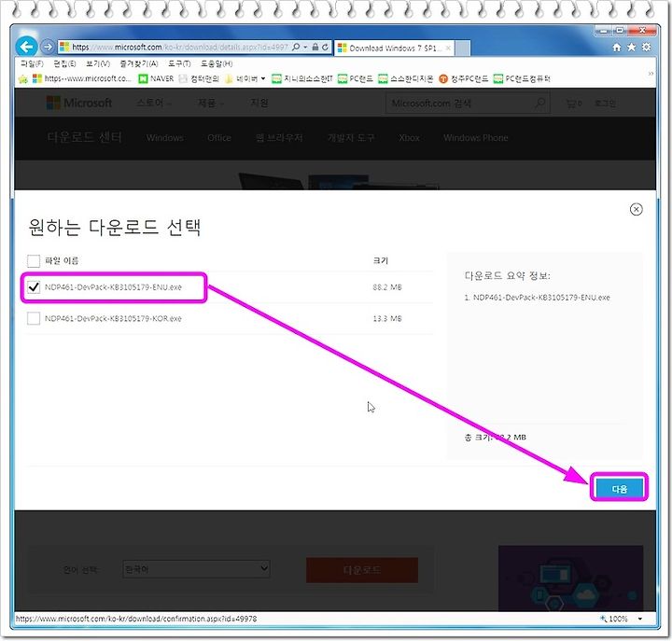672x641 pixels.
Task: Click the 다운로드 요약 정보 heading
Action: click(508, 275)
